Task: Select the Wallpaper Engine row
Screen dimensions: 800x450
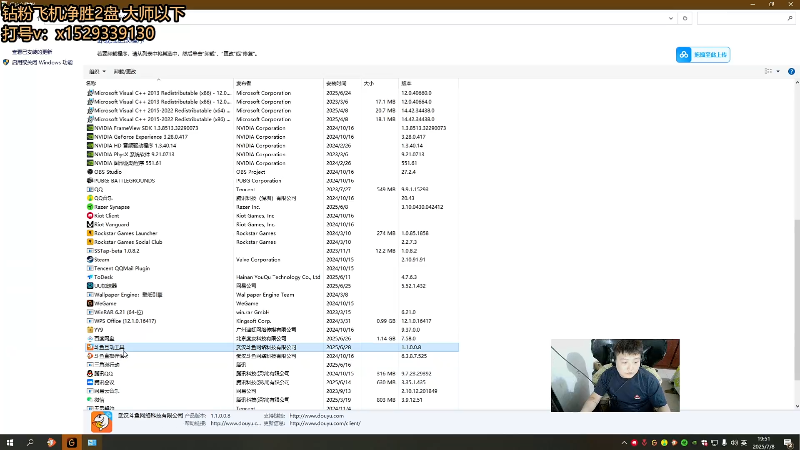Action: (271, 295)
